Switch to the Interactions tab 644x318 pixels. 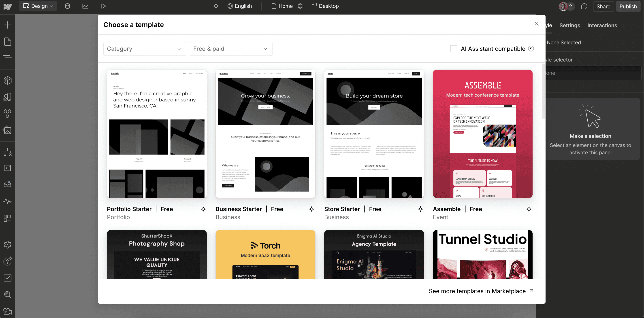point(602,25)
